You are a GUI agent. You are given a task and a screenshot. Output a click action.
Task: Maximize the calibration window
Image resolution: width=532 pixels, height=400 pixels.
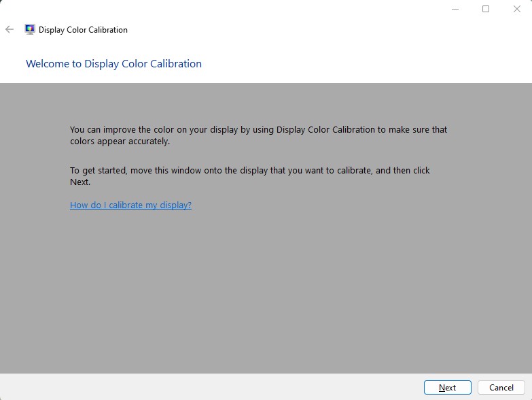click(486, 9)
